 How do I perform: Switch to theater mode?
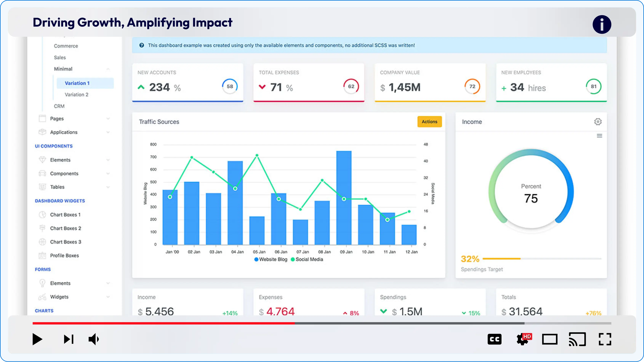[x=549, y=340]
